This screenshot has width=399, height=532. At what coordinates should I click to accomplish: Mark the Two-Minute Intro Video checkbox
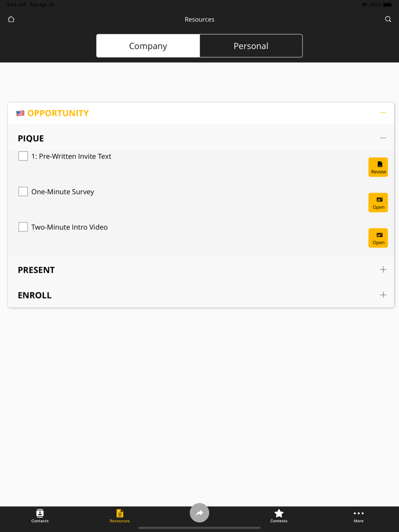[x=23, y=227]
